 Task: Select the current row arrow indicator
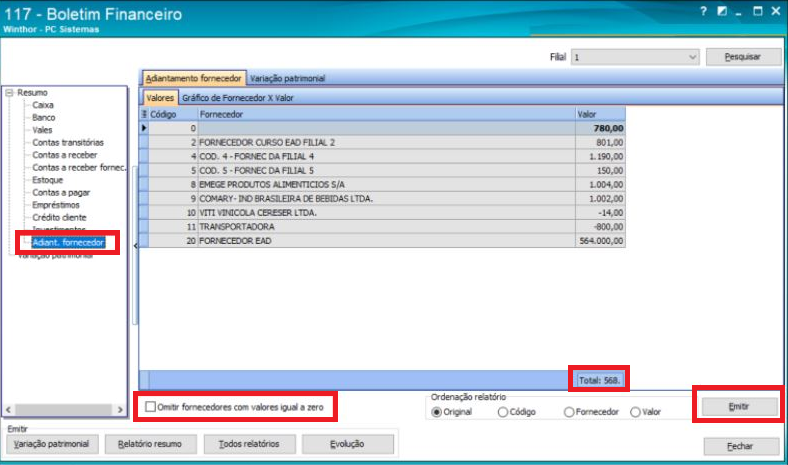coord(144,128)
